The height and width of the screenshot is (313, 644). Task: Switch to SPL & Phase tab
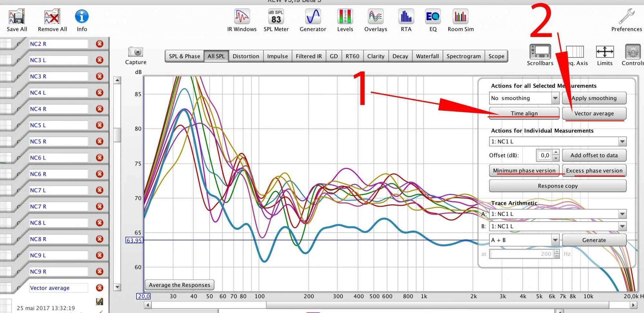click(184, 56)
